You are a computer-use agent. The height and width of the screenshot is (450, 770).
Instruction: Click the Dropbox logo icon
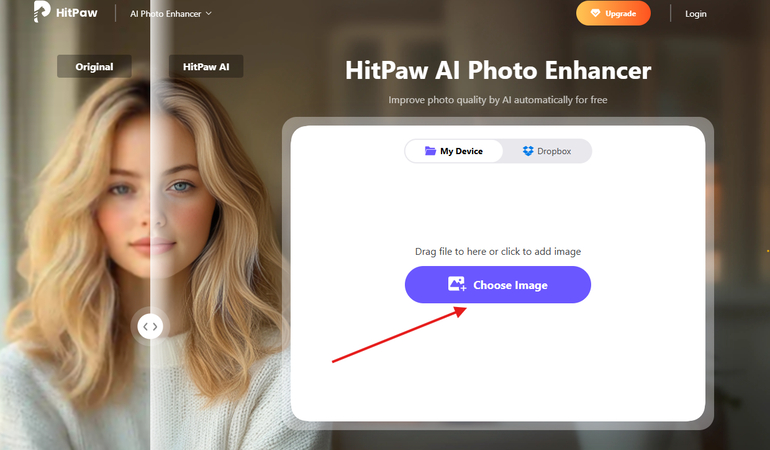528,151
